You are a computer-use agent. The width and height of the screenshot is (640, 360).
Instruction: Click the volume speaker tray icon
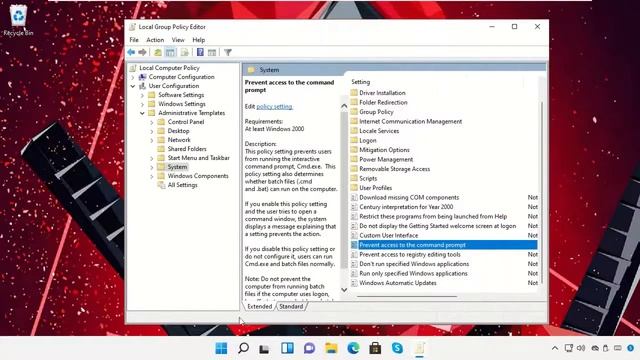pyautogui.click(x=581, y=348)
